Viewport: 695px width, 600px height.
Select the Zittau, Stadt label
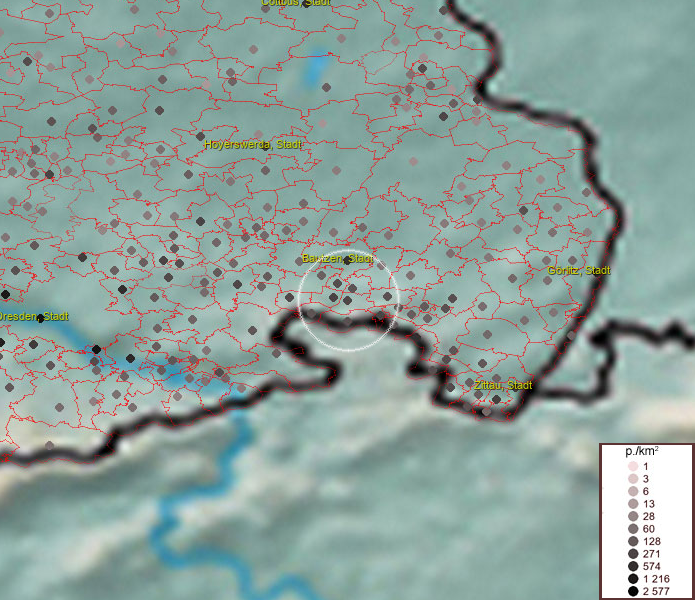coord(503,385)
